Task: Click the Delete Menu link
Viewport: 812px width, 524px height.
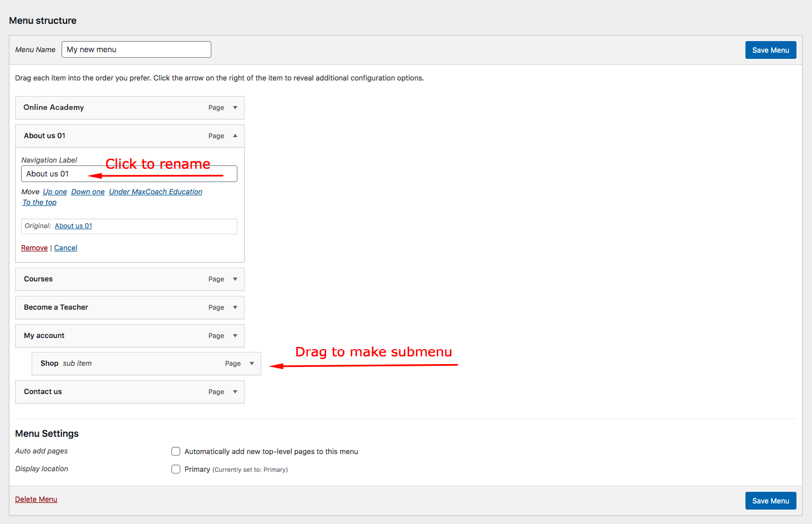Action: [36, 500]
